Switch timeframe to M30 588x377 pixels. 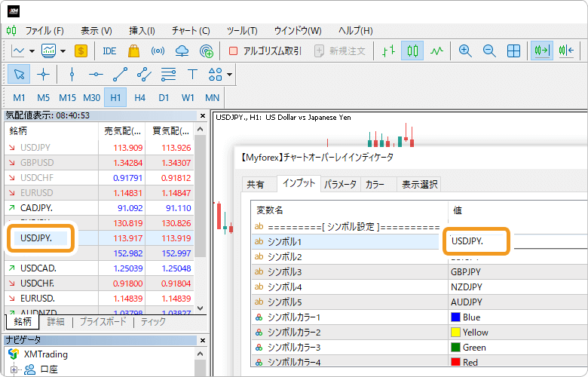91,98
